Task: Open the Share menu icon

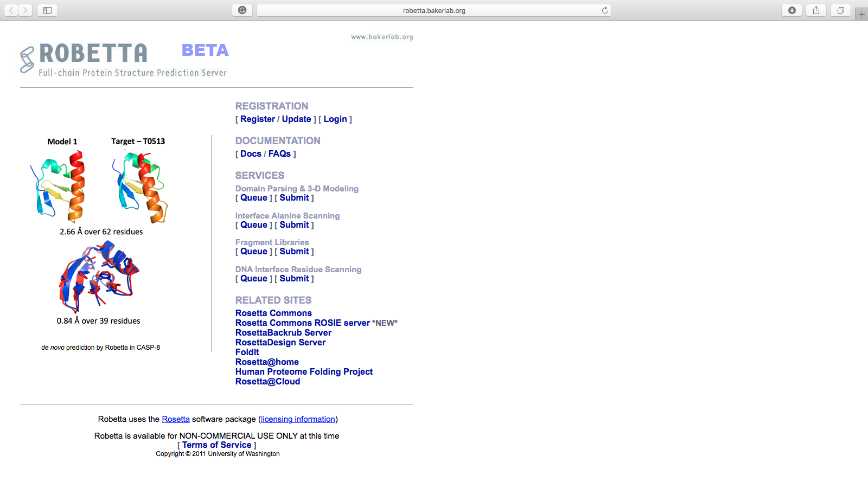Action: [816, 10]
